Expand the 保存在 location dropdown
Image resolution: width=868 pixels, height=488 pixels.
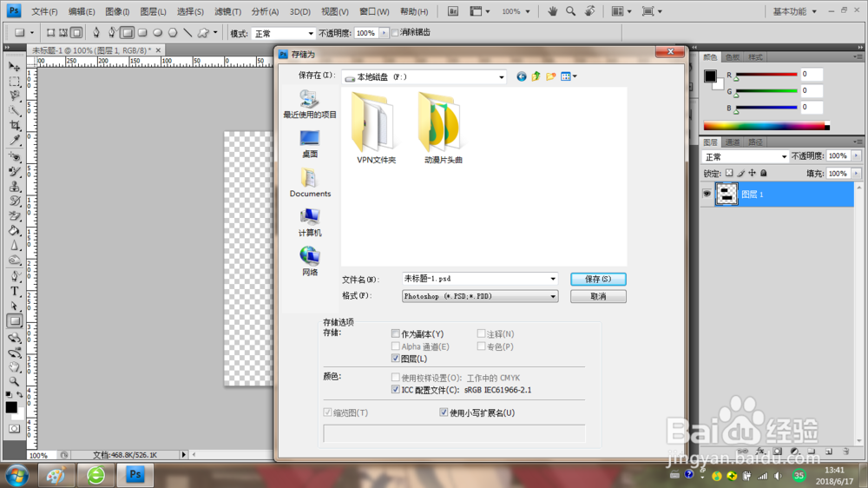[501, 77]
